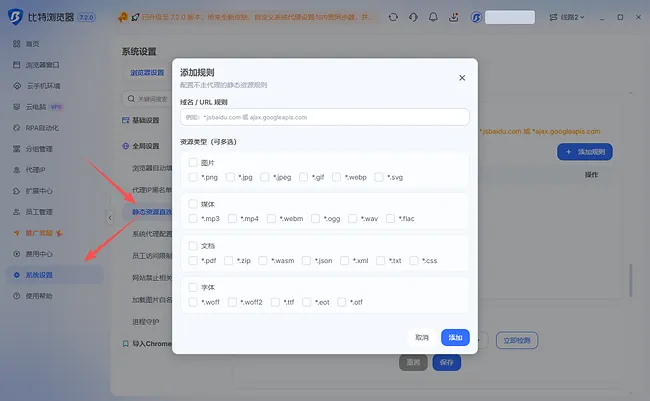Click the headset support icon in top bar
This screenshot has width=650, height=401.
pyautogui.click(x=413, y=17)
